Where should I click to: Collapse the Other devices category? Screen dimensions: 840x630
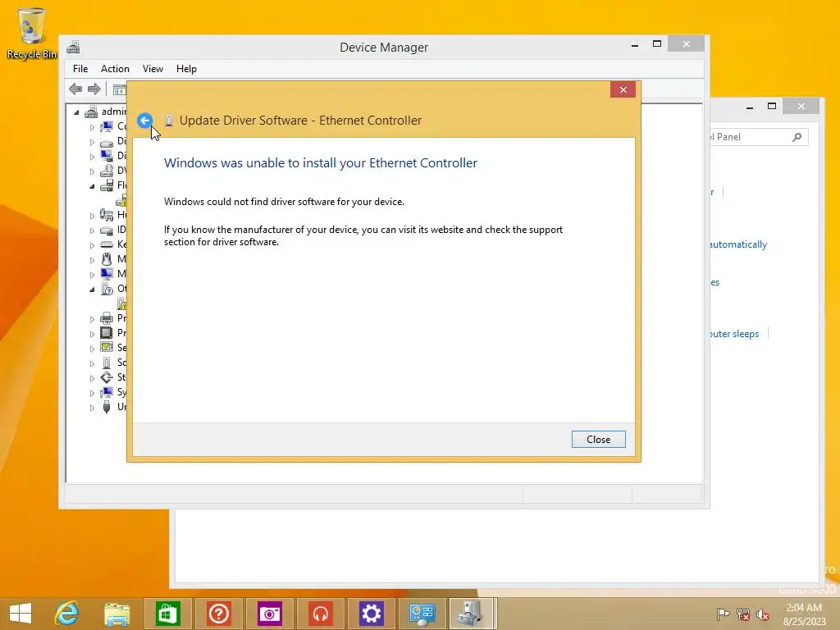coord(92,290)
